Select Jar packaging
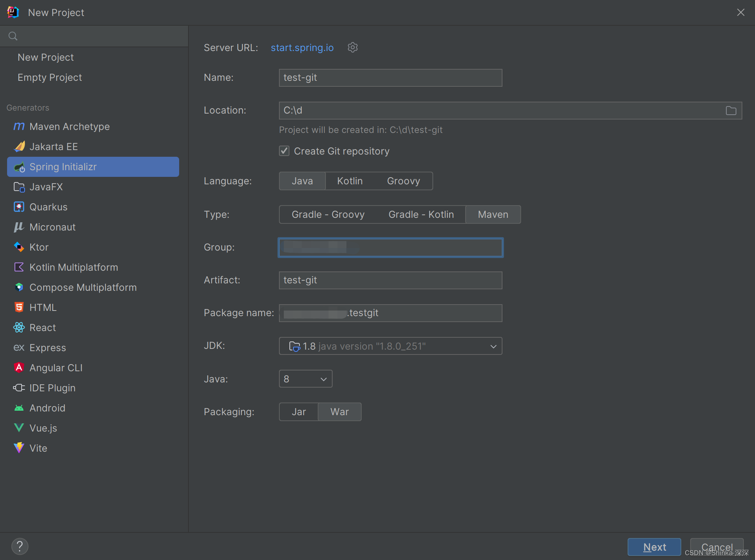755x560 pixels. 299,412
